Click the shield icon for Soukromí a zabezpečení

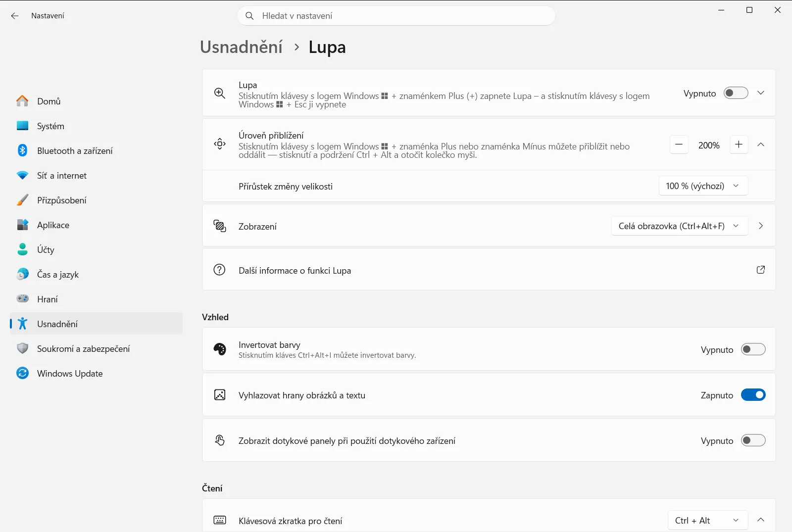(22, 348)
